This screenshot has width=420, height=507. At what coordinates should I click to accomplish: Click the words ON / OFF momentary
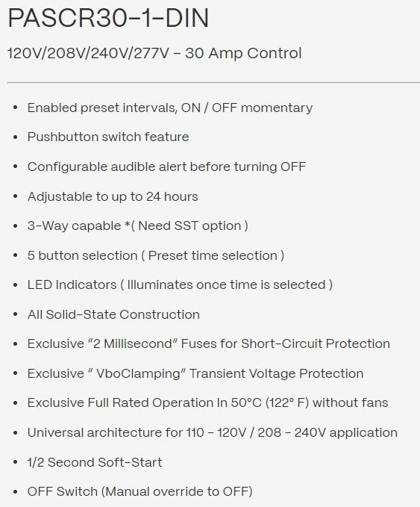[247, 108]
